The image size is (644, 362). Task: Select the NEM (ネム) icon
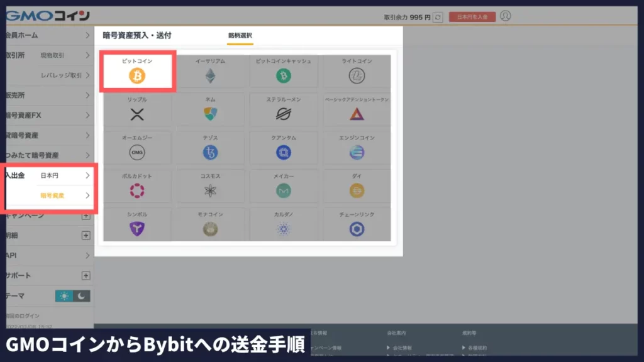tap(210, 114)
